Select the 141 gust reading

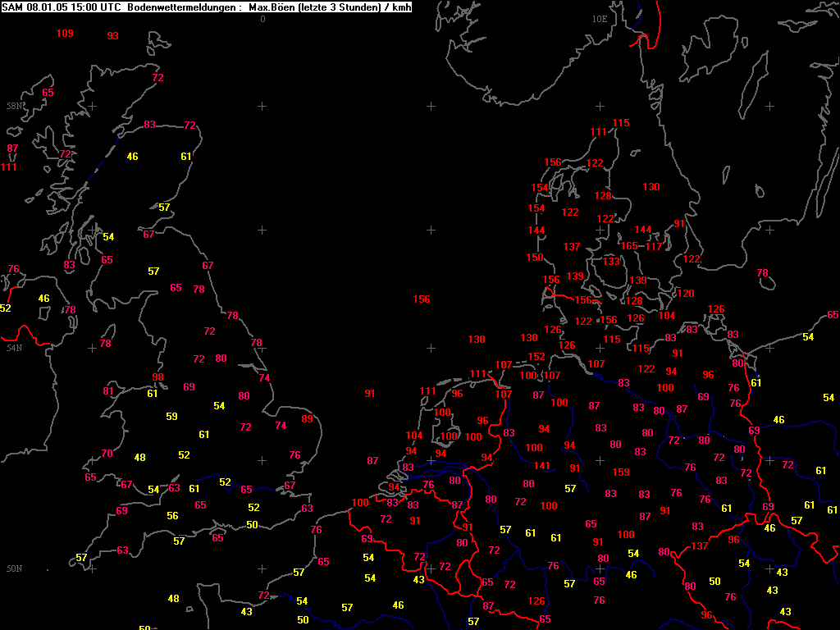541,466
